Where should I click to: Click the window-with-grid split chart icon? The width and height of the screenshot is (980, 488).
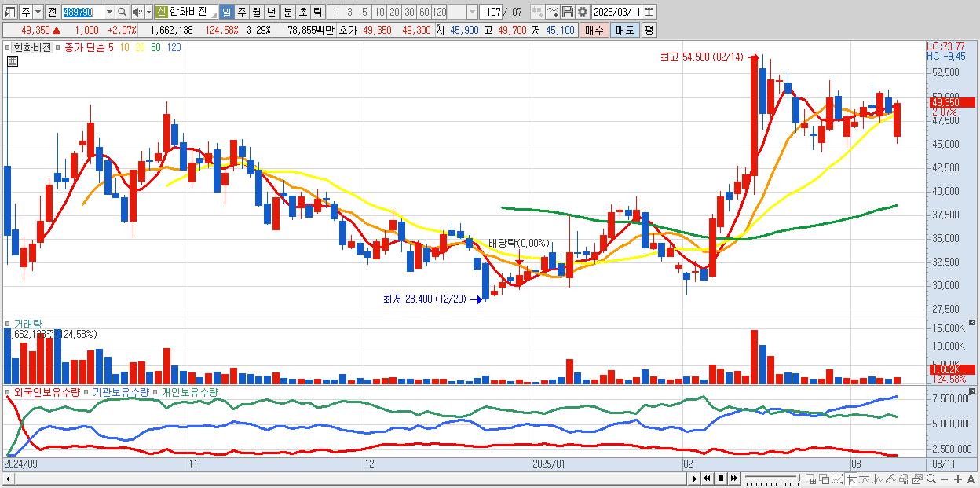point(811,479)
